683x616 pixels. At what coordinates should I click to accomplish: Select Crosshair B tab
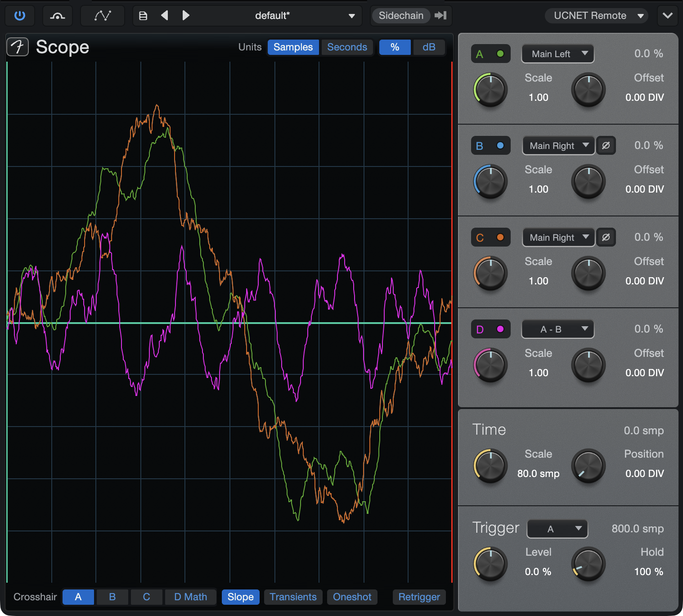[x=112, y=597]
